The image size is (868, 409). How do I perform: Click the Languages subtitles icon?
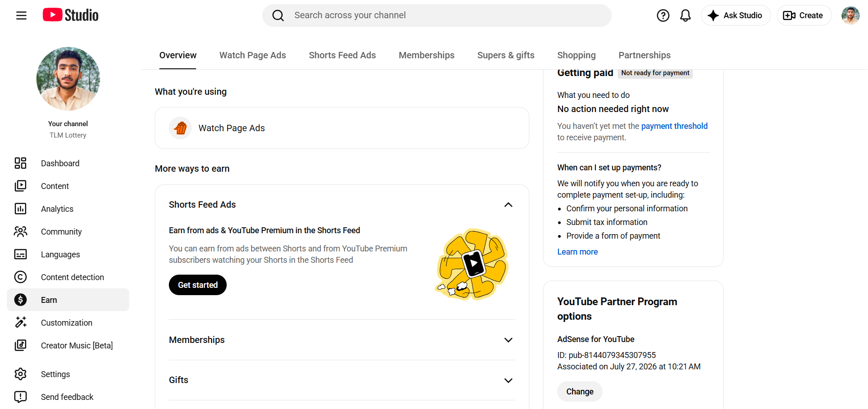pos(20,254)
